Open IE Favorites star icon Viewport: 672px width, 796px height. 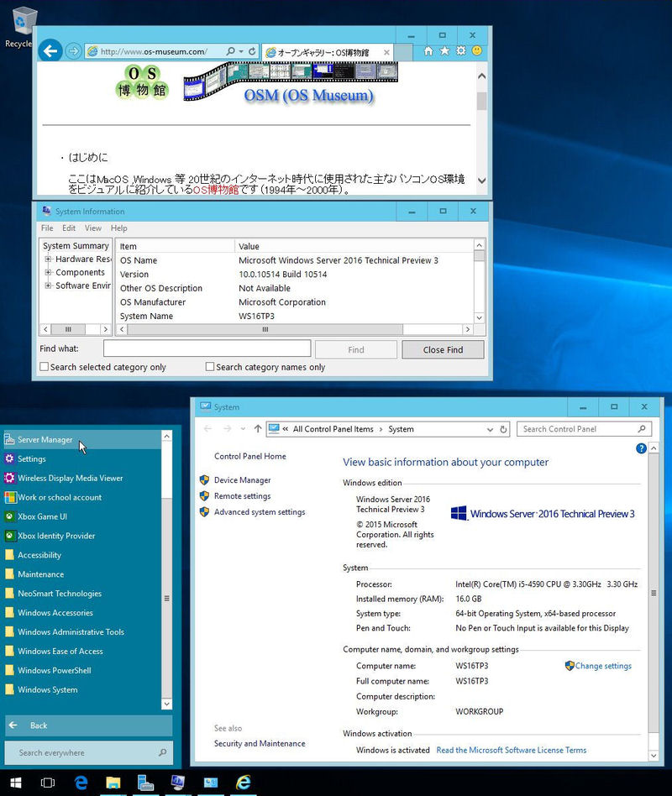click(x=444, y=50)
